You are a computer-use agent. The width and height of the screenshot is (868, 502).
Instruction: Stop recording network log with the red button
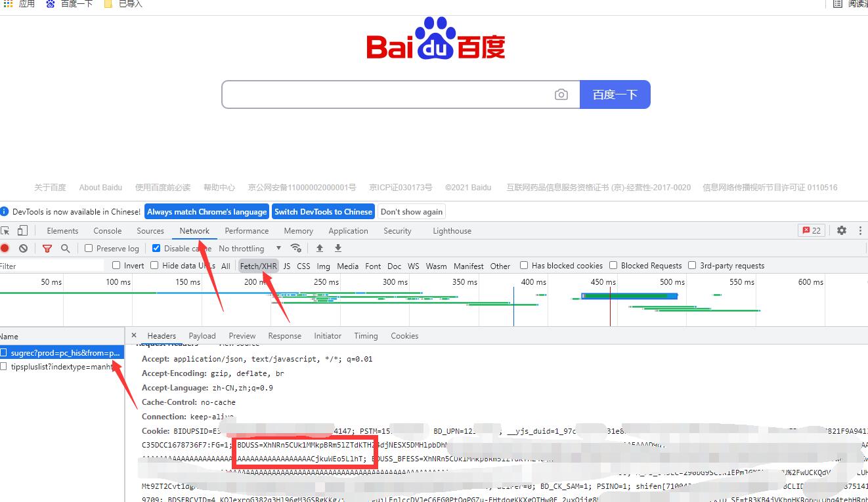(x=5, y=249)
